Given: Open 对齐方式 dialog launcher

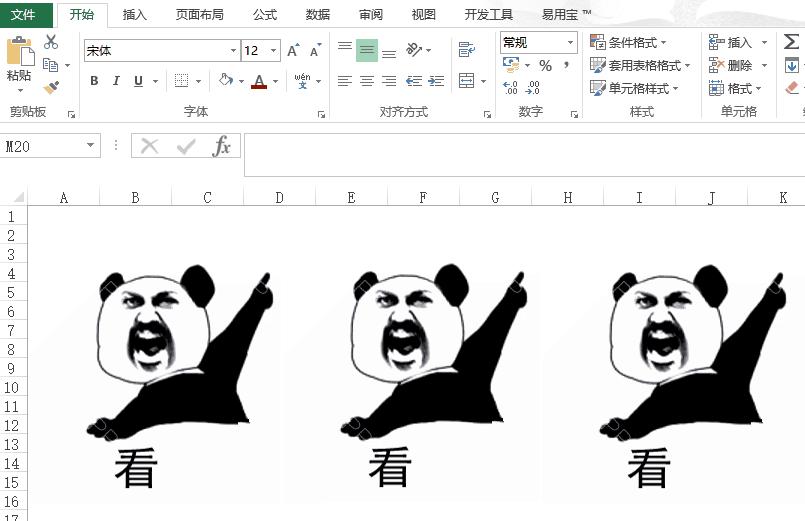Looking at the screenshot, I should pyautogui.click(x=487, y=114).
